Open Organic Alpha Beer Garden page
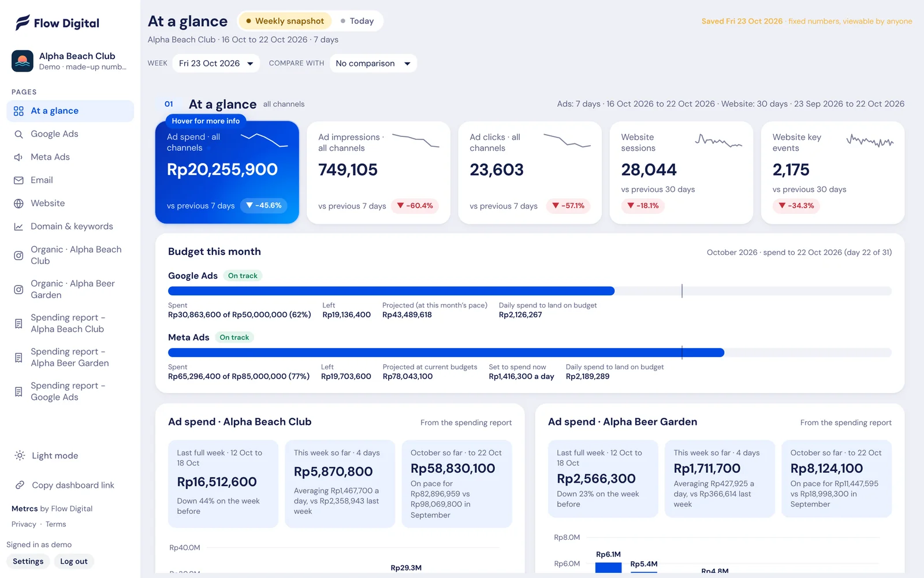The height and width of the screenshot is (578, 924). click(70, 290)
